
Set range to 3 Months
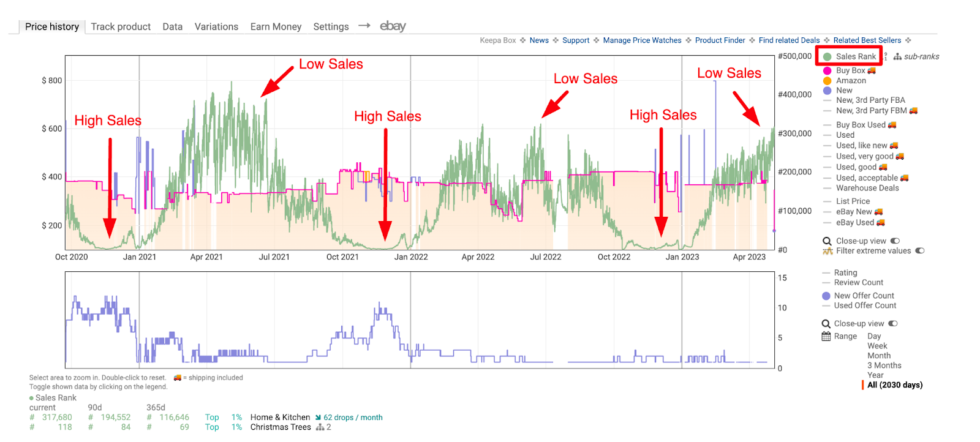(x=884, y=365)
